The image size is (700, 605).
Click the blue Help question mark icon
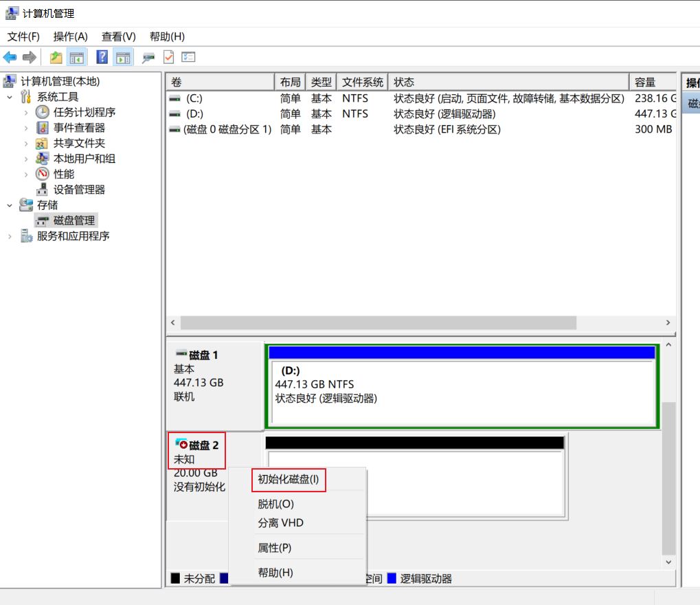click(102, 58)
